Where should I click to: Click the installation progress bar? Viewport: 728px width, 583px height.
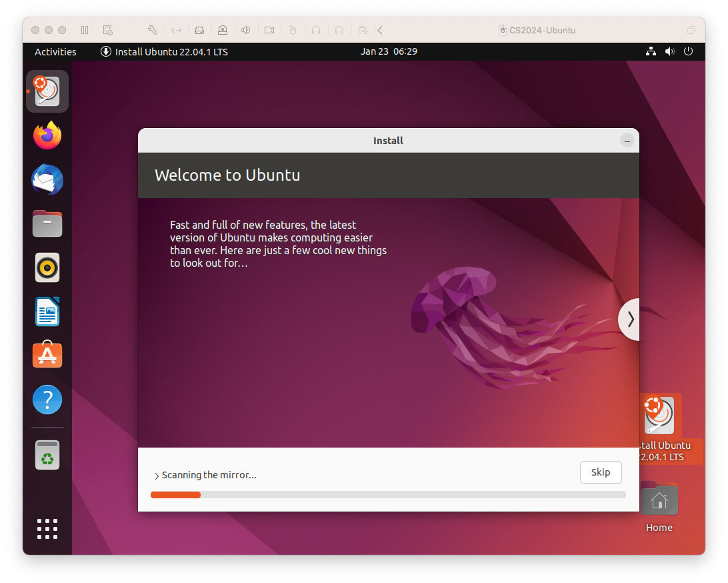(388, 495)
